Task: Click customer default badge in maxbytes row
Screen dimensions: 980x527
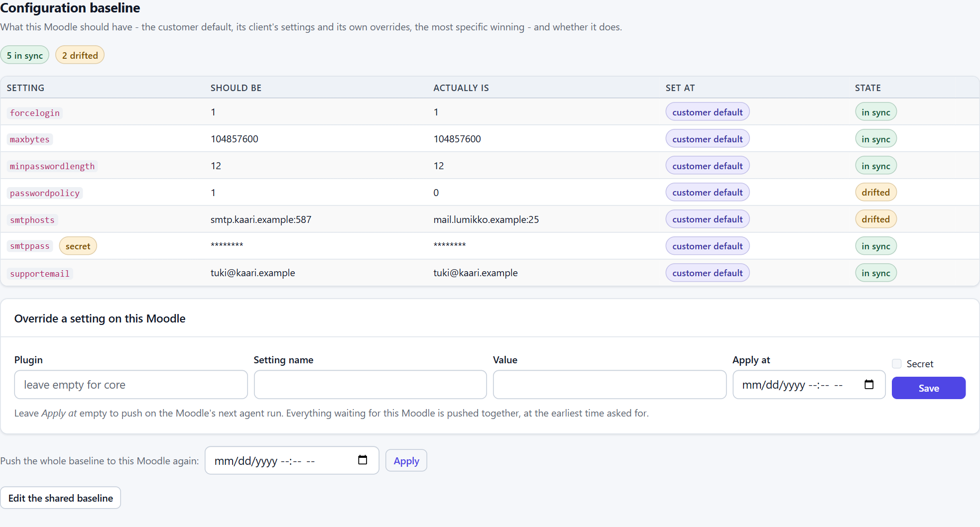Action: 708,139
